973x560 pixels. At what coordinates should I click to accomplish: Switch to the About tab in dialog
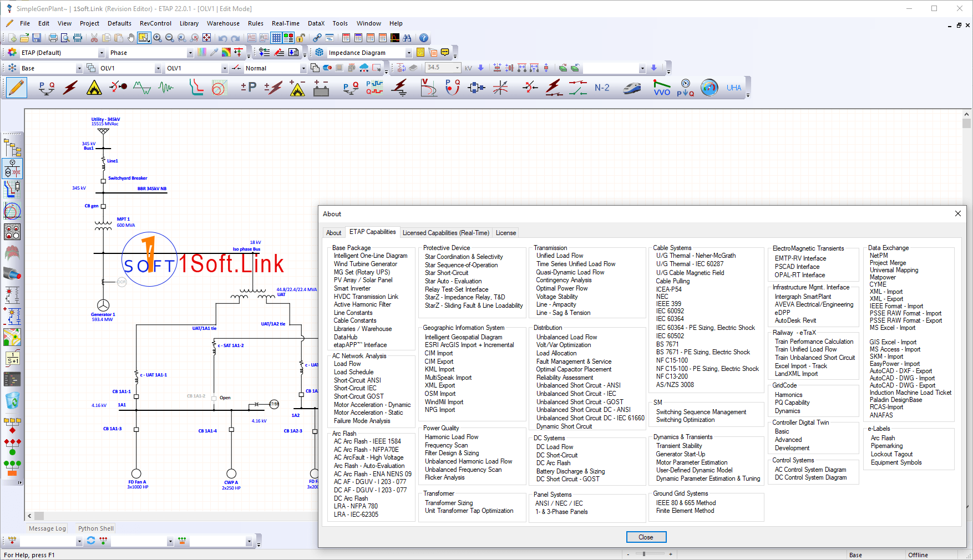(x=334, y=233)
